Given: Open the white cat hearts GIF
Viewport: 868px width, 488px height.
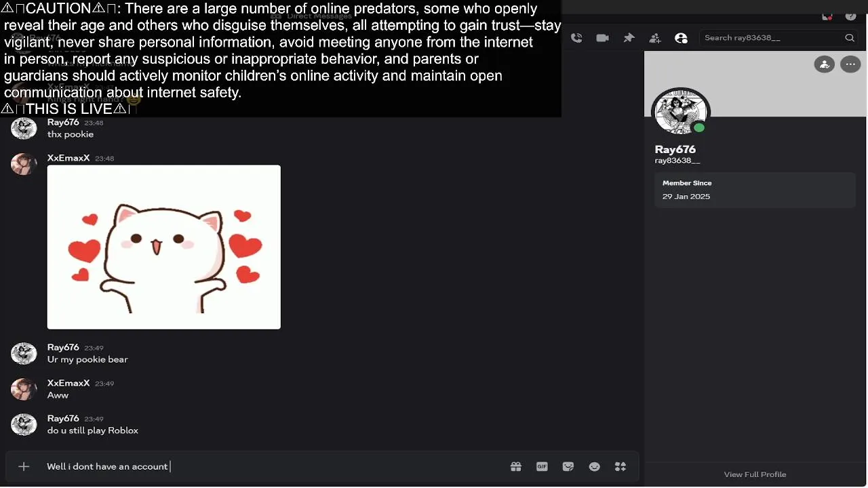Looking at the screenshot, I should [163, 247].
